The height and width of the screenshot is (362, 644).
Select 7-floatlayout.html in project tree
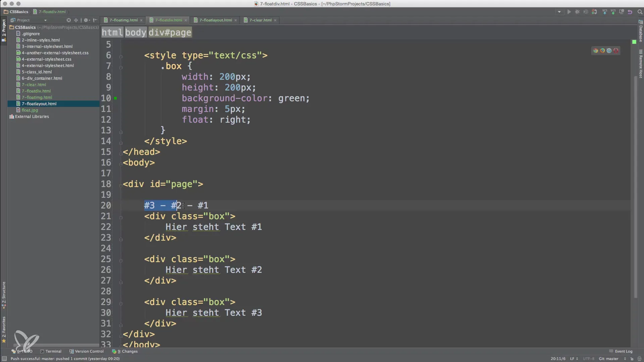point(39,104)
